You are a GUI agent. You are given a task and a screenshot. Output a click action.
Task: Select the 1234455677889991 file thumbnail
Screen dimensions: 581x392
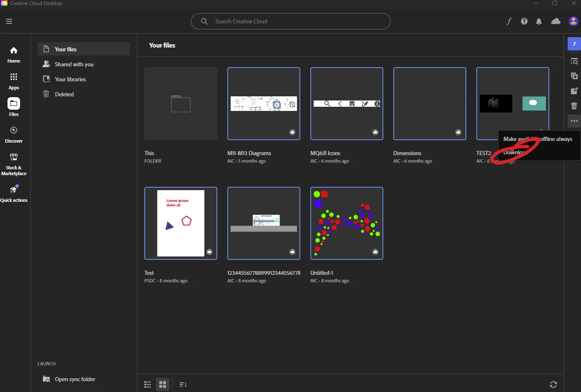click(x=264, y=223)
